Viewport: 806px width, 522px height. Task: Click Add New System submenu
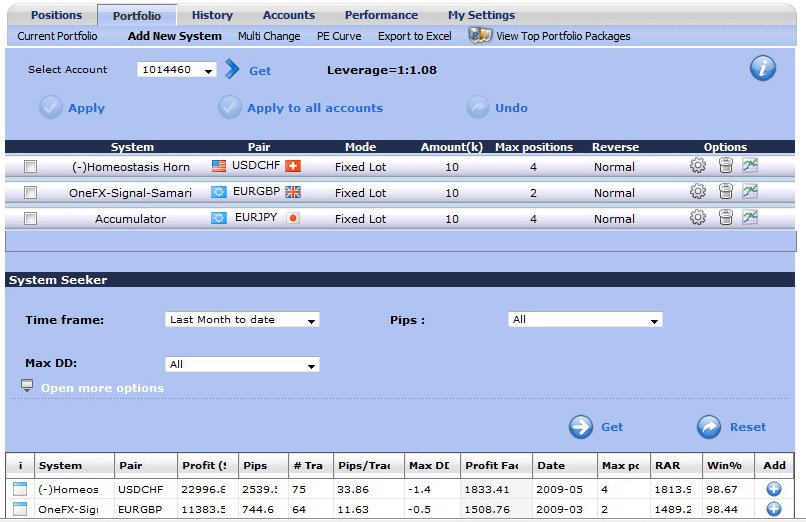(175, 36)
